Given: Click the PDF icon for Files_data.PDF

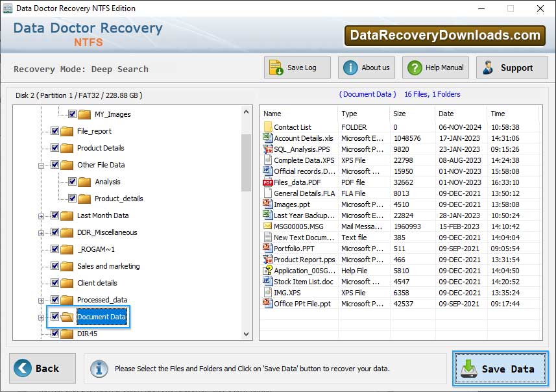Looking at the screenshot, I should pyautogui.click(x=267, y=182).
